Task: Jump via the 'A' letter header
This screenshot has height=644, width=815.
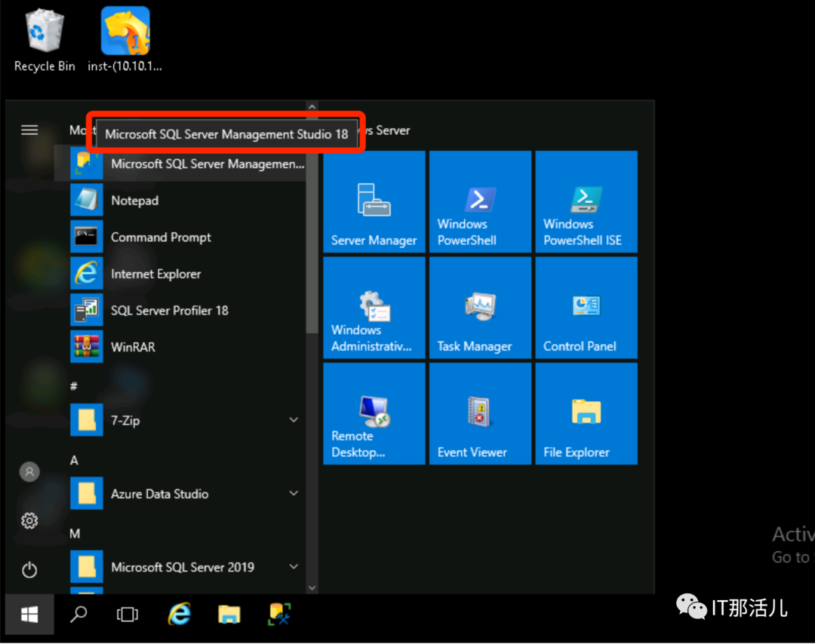Action: pyautogui.click(x=74, y=460)
